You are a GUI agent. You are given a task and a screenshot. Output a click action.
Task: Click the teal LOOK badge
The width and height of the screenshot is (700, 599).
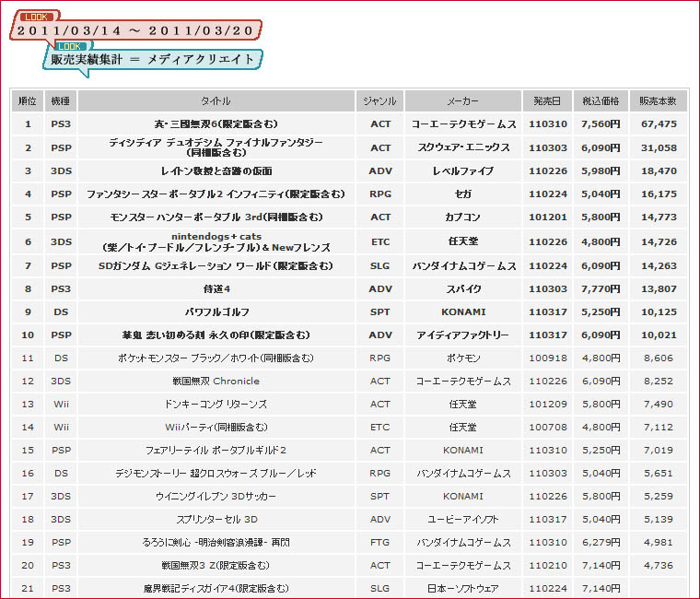(x=69, y=46)
